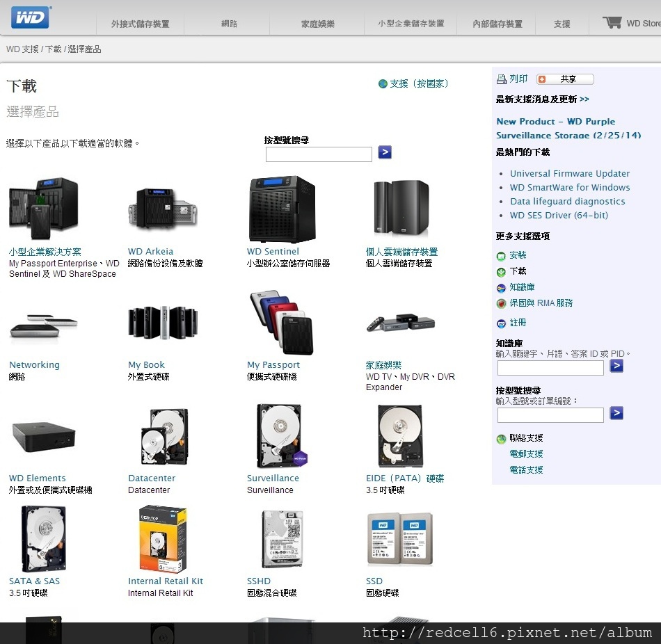Open the WD Elements drive image
This screenshot has width=661, height=644.
tap(44, 436)
